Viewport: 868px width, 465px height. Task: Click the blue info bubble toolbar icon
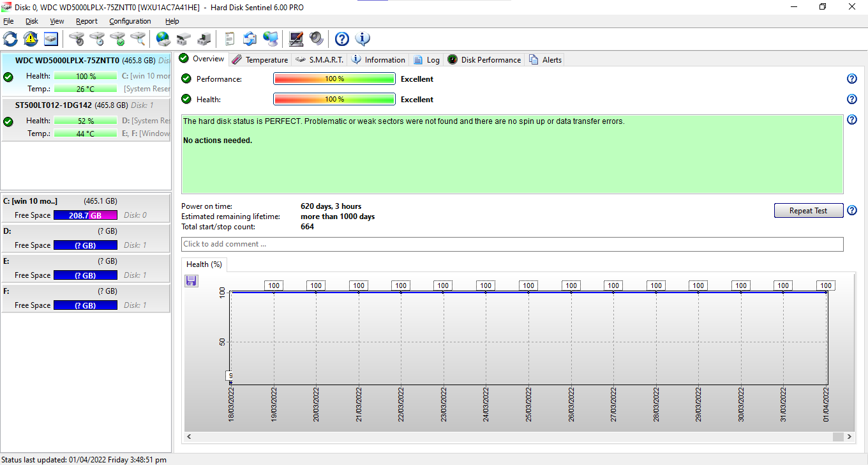[x=363, y=39]
